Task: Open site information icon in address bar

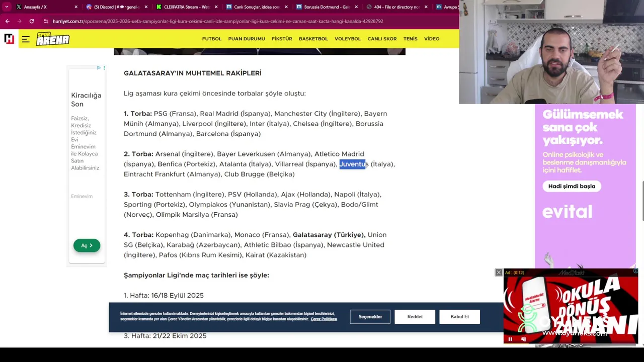Action: [46, 21]
